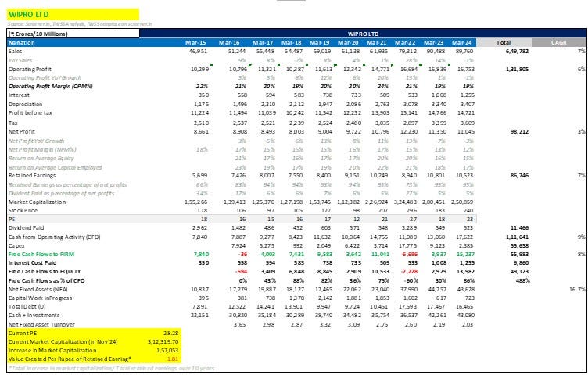The height and width of the screenshot is (382, 588).
Task: Select Dividend Paid 3,289 for Mar-22
Action: click(411, 227)
